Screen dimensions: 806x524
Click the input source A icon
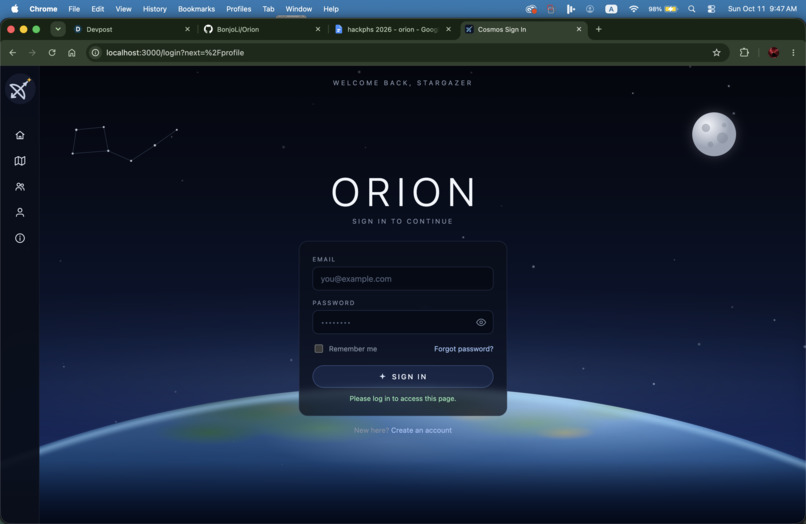click(611, 9)
